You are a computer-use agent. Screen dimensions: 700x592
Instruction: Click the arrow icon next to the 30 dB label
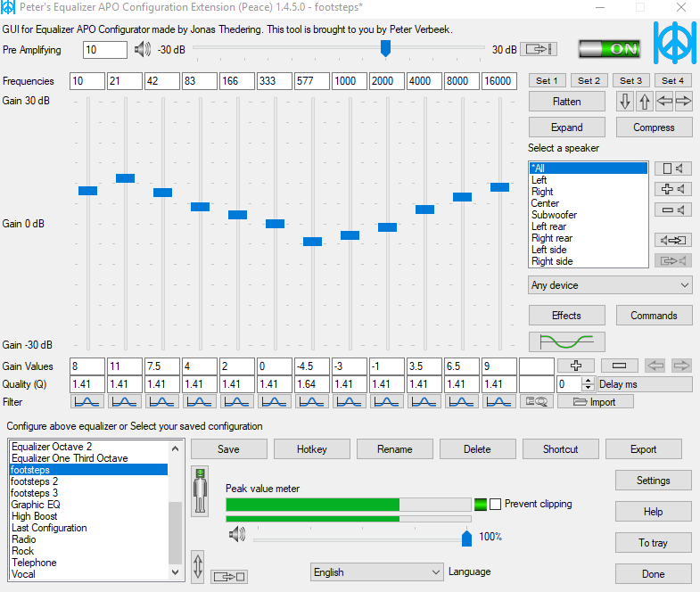pos(539,49)
